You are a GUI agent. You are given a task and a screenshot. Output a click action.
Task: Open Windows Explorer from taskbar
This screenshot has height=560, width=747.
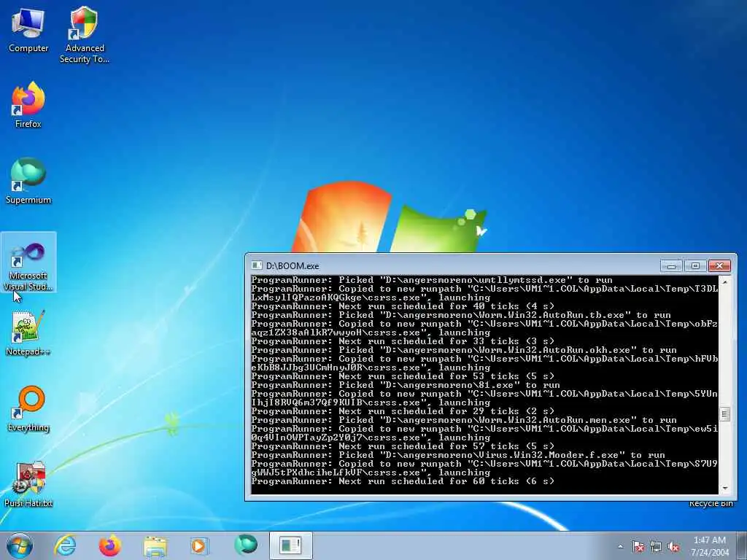(x=155, y=545)
